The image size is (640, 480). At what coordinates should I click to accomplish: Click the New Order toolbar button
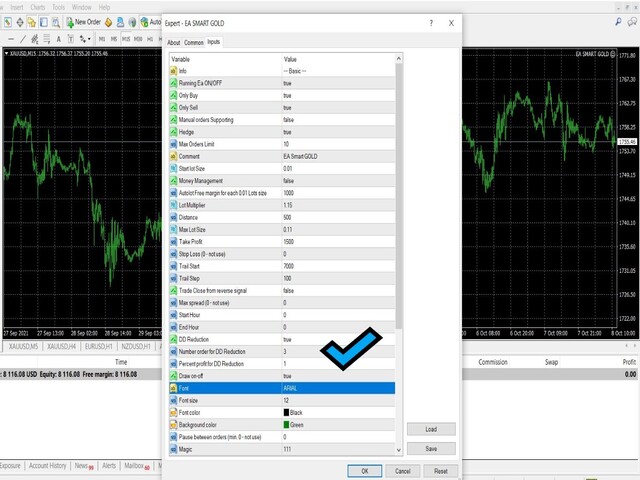pyautogui.click(x=83, y=22)
